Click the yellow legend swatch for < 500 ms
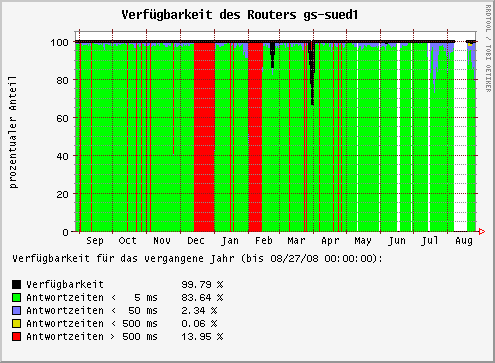This screenshot has height=363, width=495. [17, 323]
